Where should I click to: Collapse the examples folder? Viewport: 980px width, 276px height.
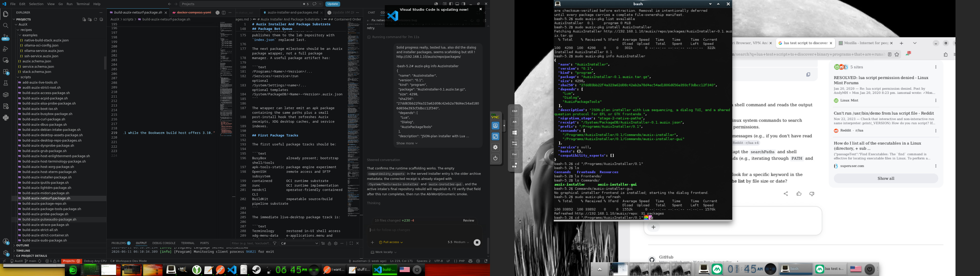(x=28, y=35)
